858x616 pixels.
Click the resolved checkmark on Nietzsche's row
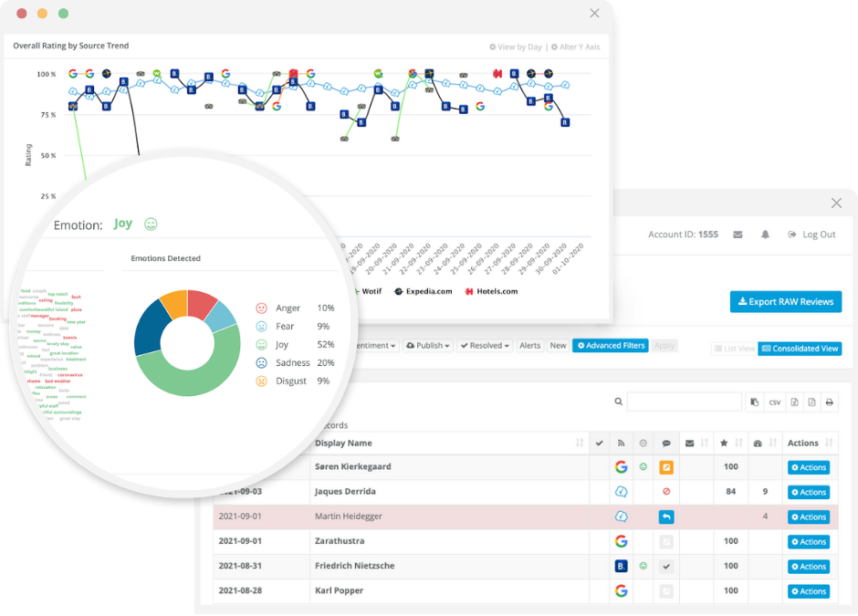(666, 566)
